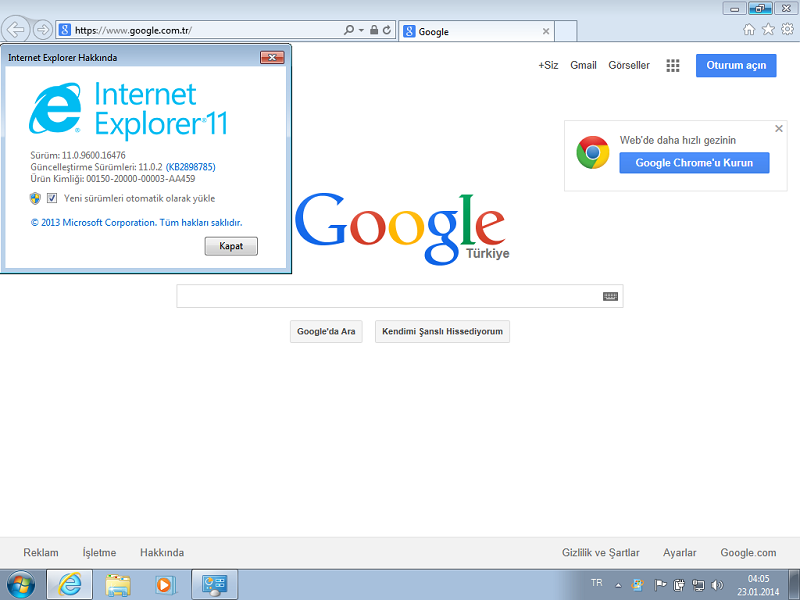Open Favorites star icon

point(768,30)
